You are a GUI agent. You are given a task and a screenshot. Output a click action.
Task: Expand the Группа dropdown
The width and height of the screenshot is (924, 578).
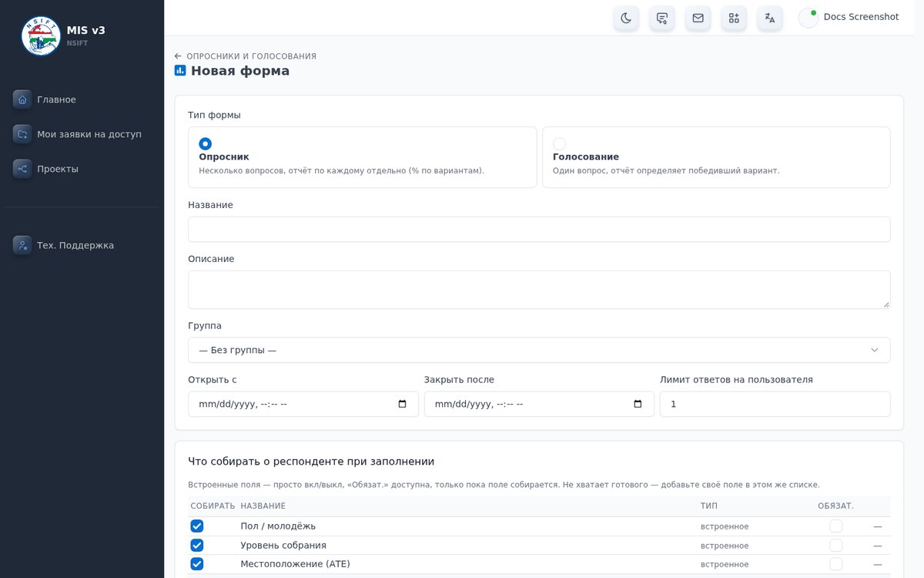pos(539,350)
